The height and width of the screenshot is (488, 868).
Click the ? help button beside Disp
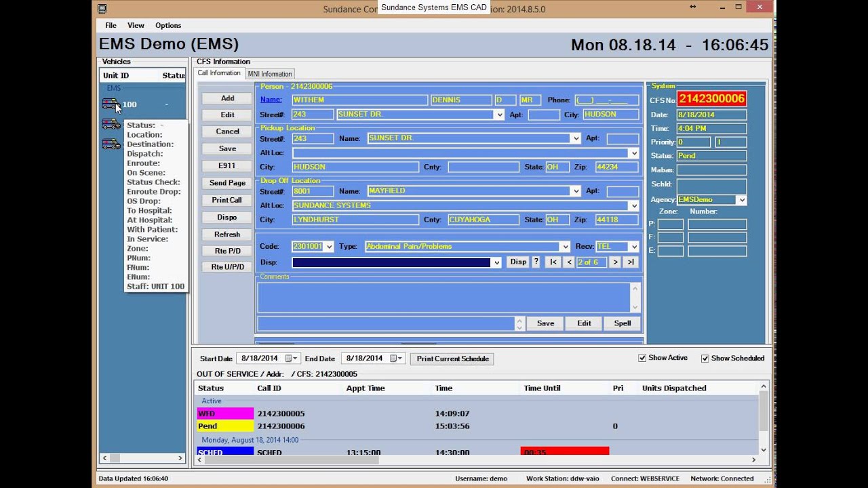(x=536, y=262)
